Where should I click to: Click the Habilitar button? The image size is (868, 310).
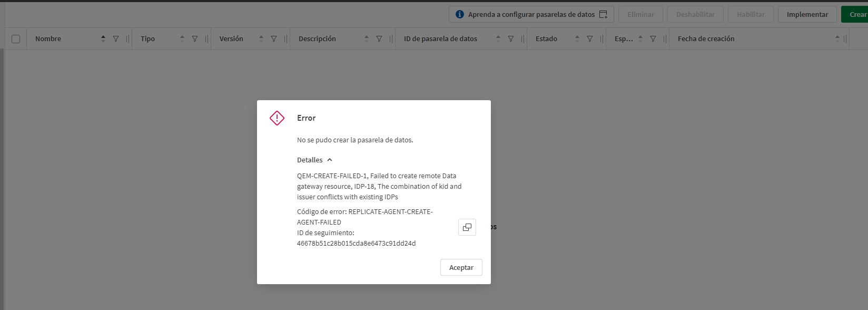pyautogui.click(x=751, y=14)
